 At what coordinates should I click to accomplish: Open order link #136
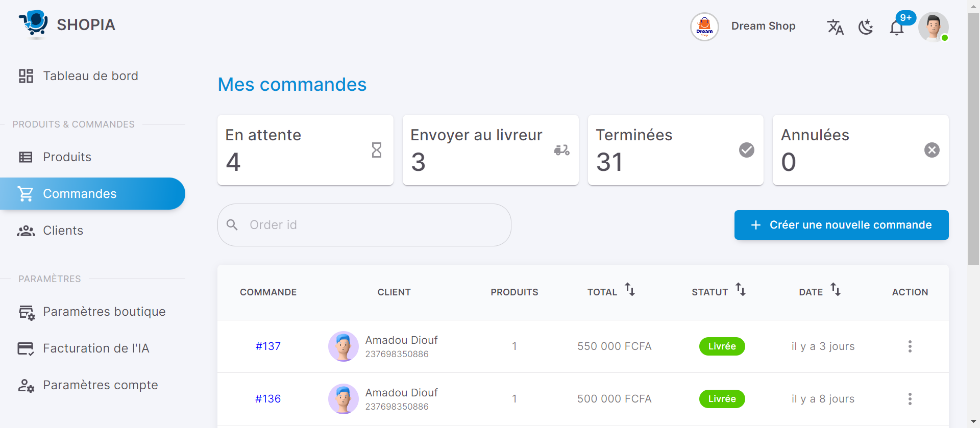point(268,399)
